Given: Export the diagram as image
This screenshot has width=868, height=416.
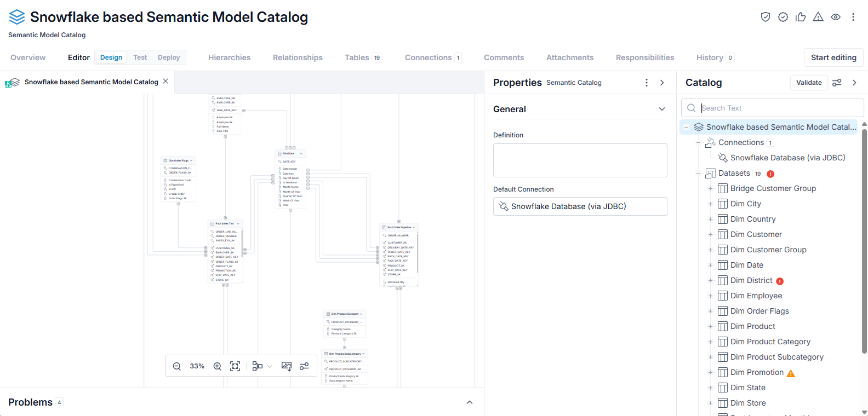Looking at the screenshot, I should 287,366.
